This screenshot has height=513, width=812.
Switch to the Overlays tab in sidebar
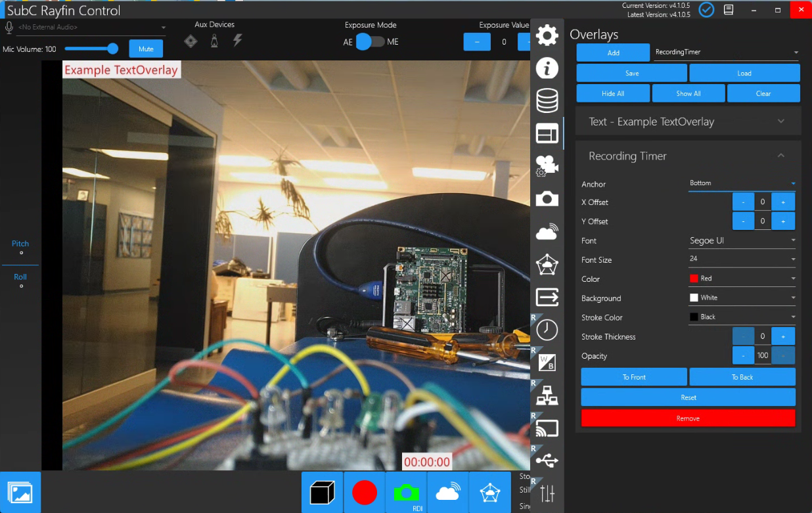(547, 133)
